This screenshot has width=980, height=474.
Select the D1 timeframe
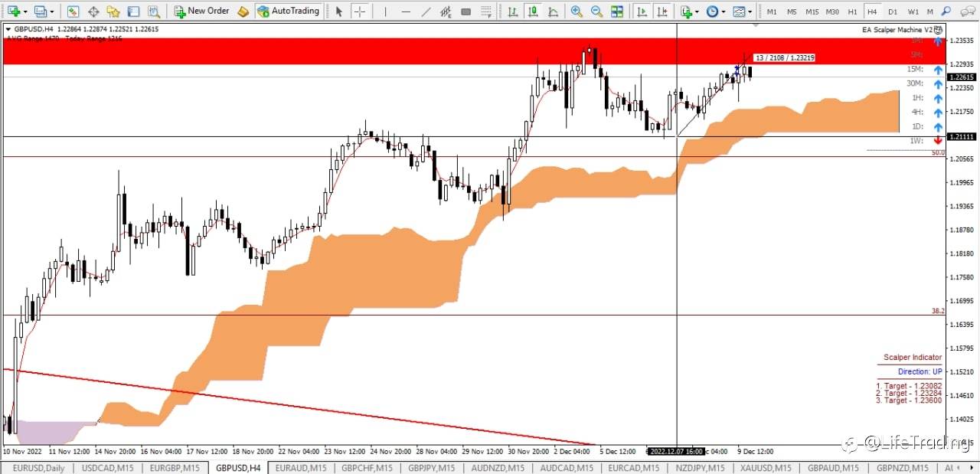click(x=893, y=11)
